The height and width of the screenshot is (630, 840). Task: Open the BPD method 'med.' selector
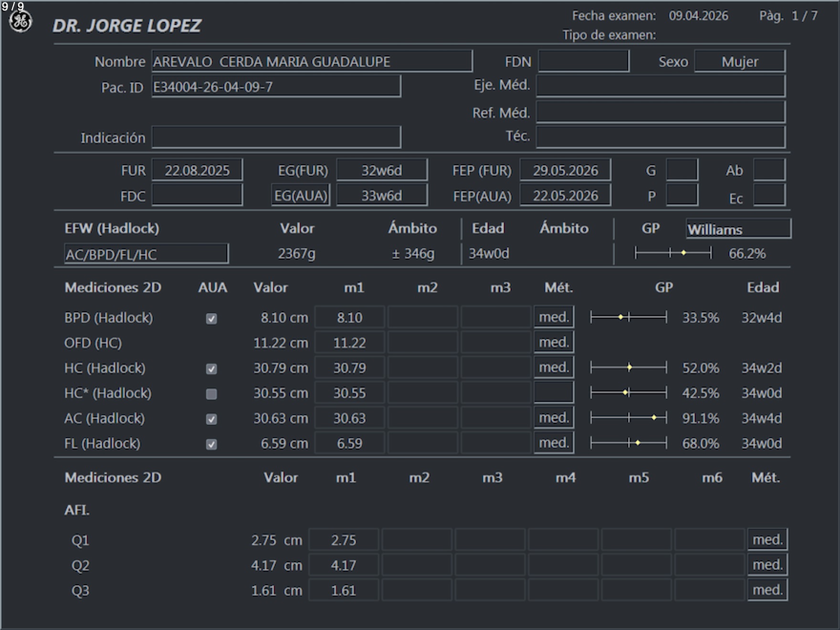554,317
